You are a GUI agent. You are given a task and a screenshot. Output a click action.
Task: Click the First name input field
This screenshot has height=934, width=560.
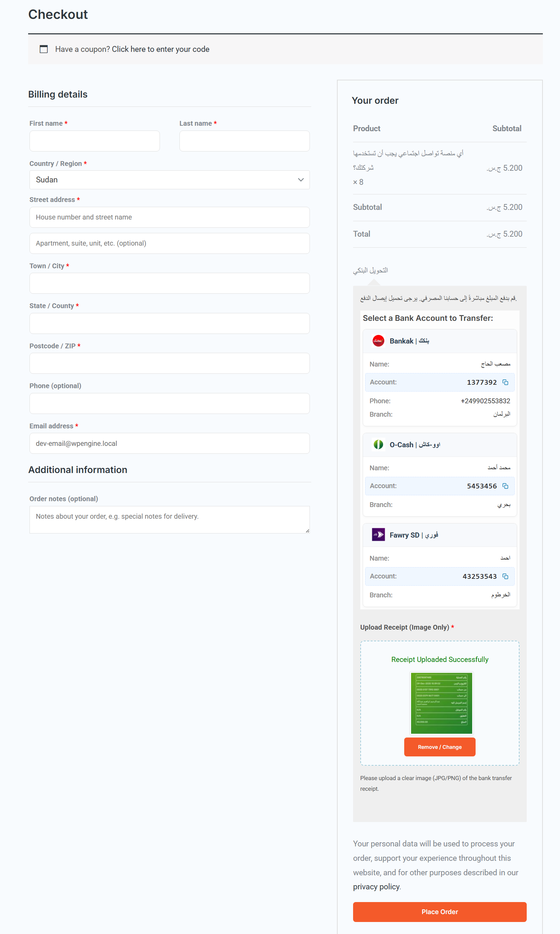[94, 141]
